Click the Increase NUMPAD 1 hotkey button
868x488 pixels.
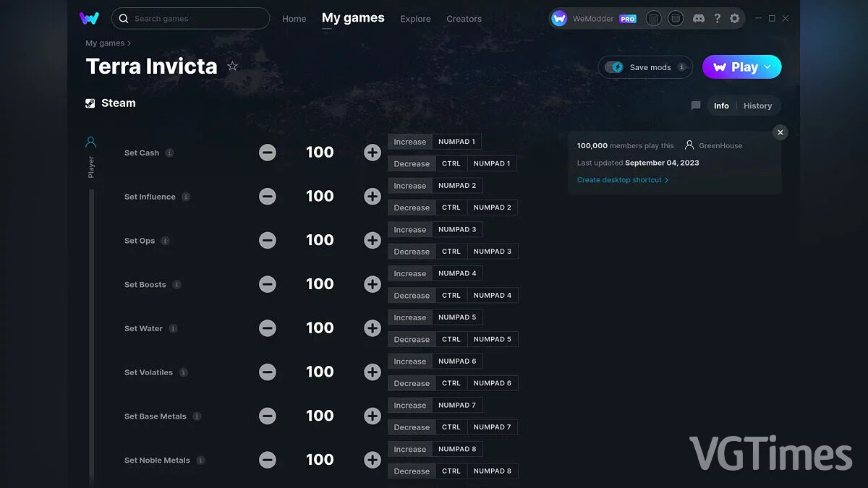(x=435, y=142)
